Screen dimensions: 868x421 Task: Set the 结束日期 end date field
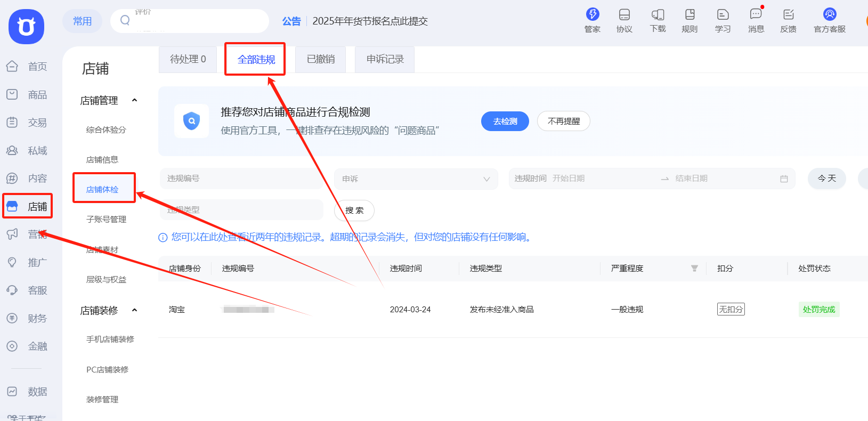click(725, 179)
